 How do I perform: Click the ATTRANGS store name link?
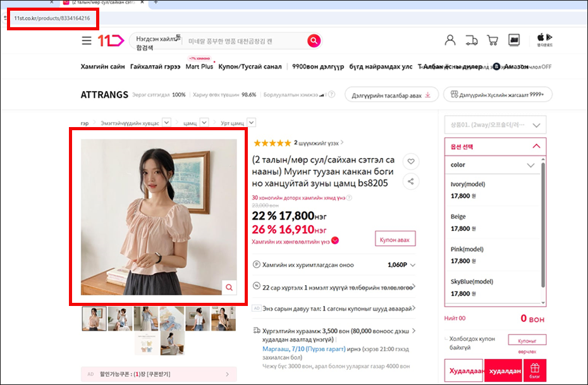(x=104, y=95)
